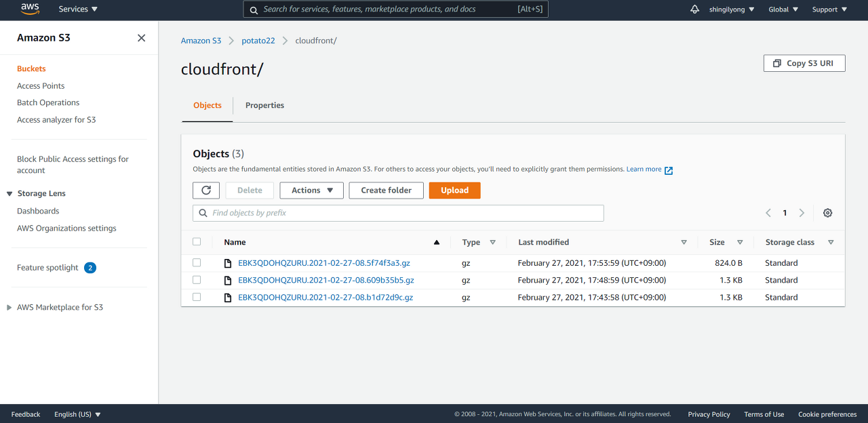Select checkbox for EBK3QDOHQZURU...5f74f3a3.gz
868x423 pixels.
click(197, 262)
